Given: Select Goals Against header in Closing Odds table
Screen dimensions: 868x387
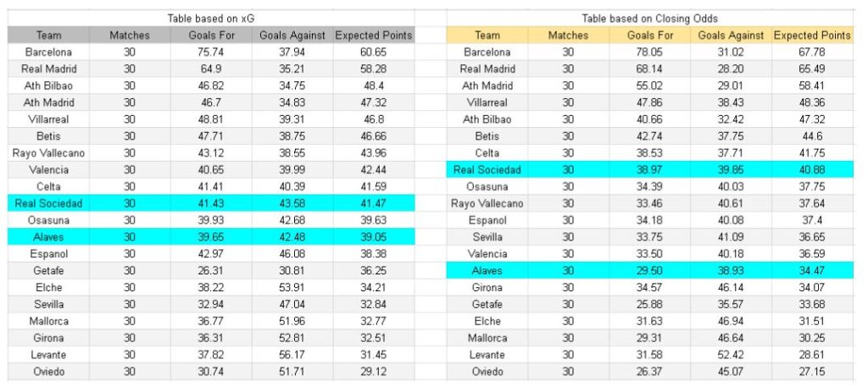Looking at the screenshot, I should point(732,36).
